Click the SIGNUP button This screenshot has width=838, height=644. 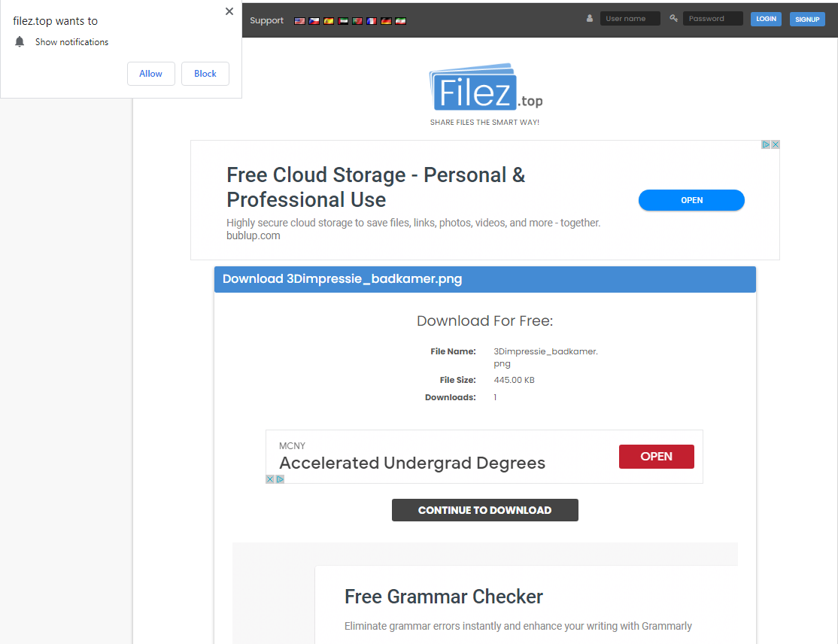tap(807, 20)
